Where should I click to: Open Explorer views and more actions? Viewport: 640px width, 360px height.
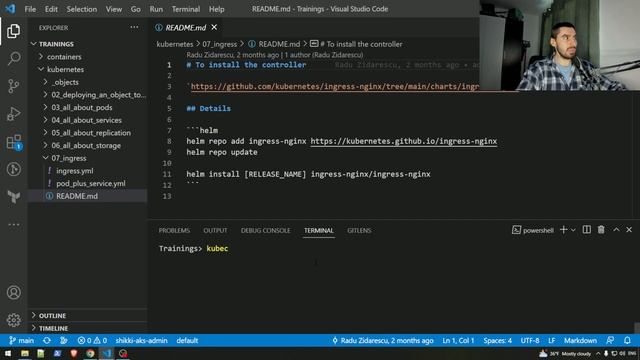click(x=134, y=27)
